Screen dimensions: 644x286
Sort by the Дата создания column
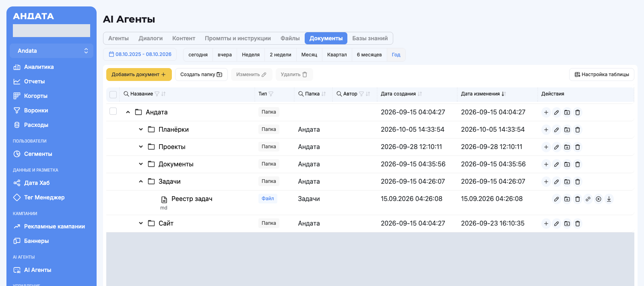tap(420, 94)
